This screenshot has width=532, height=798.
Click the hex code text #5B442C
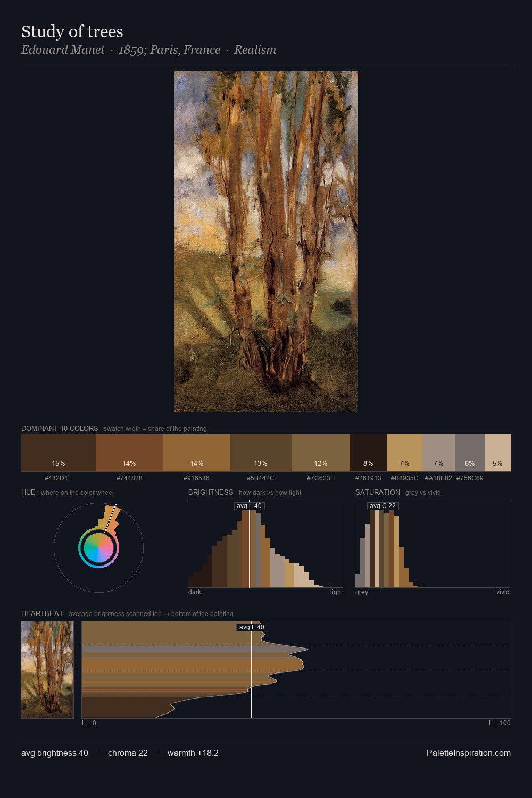(x=261, y=478)
